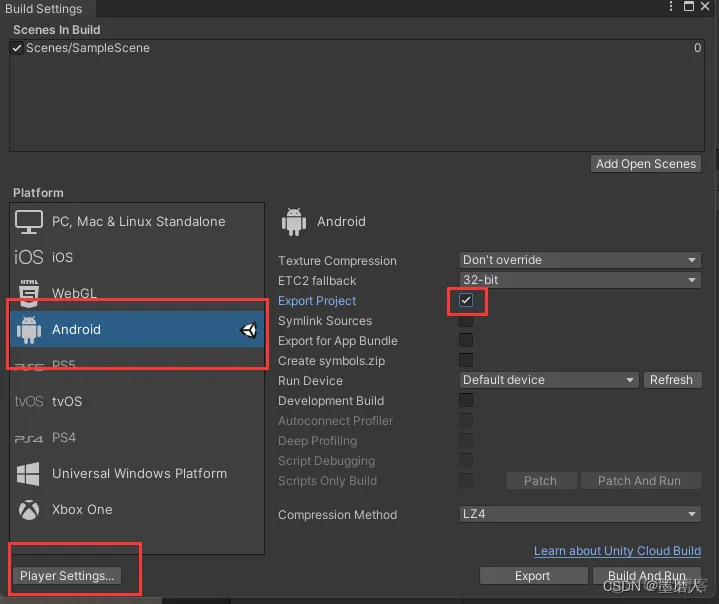Click the iOS platform icon
The image size is (719, 604).
pyautogui.click(x=28, y=257)
